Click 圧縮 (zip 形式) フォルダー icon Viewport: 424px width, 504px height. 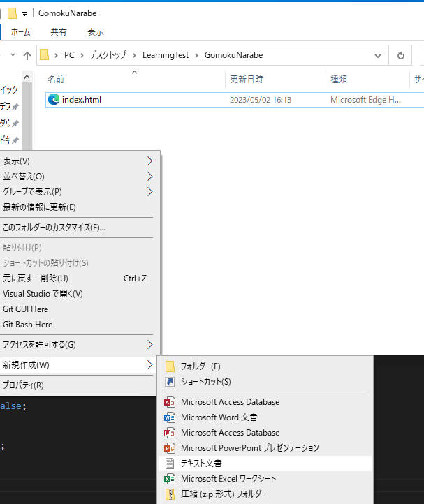point(170,494)
